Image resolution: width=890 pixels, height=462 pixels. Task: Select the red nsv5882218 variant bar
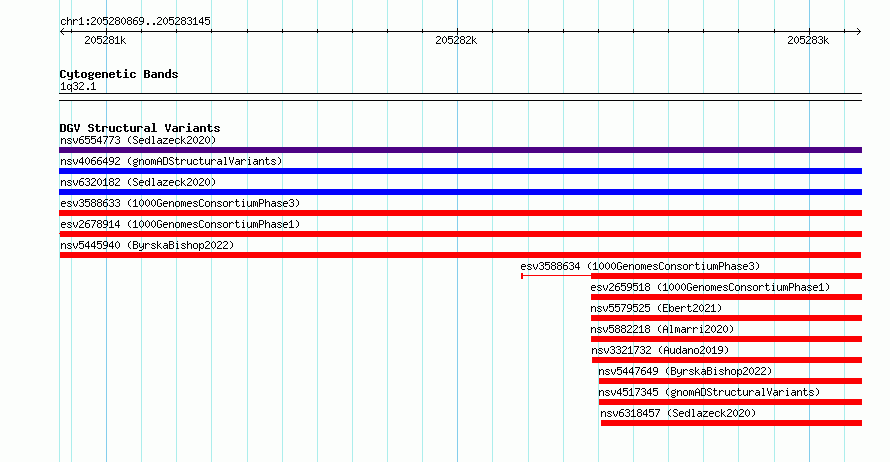click(x=727, y=339)
